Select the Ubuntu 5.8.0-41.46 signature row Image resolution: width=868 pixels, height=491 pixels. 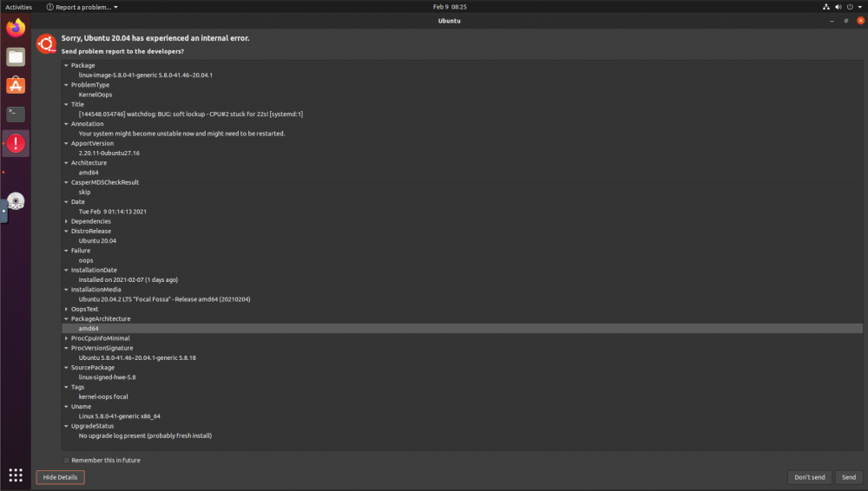[463, 357]
